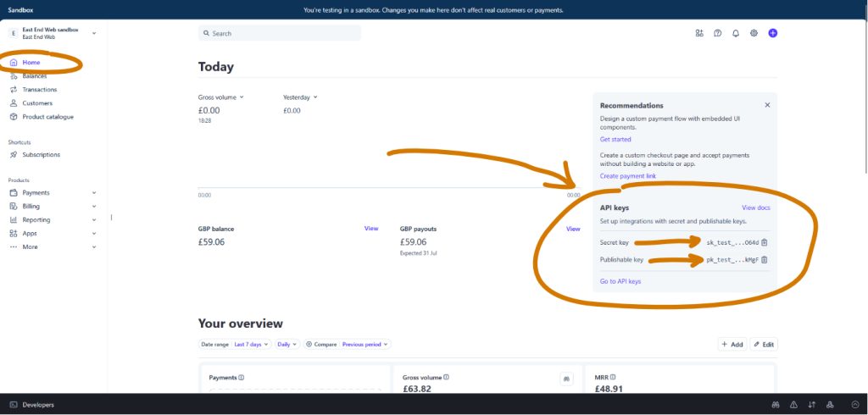Expand the Payments menu chevron
This screenshot has height=415, width=868.
pos(93,192)
